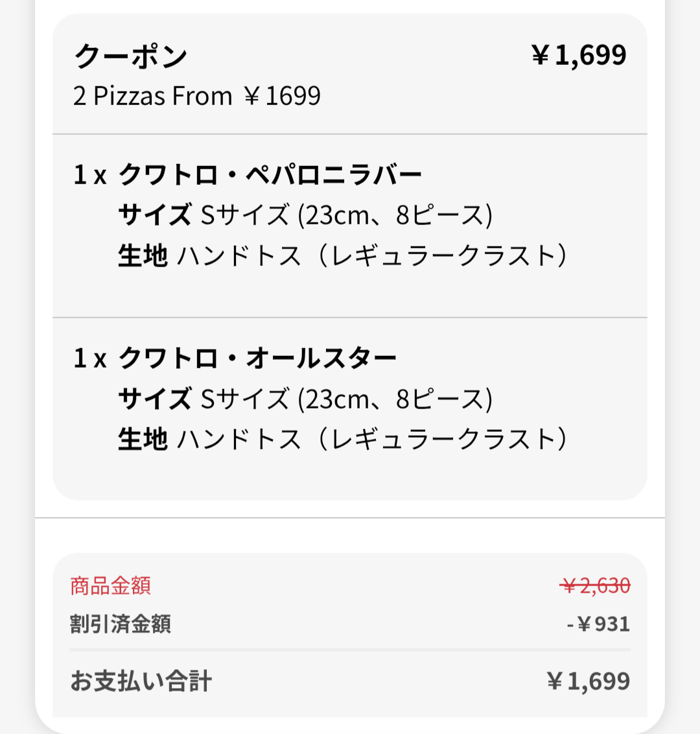700x734 pixels.
Task: Click the サイズ line under オールスター
Action: pyautogui.click(x=305, y=399)
